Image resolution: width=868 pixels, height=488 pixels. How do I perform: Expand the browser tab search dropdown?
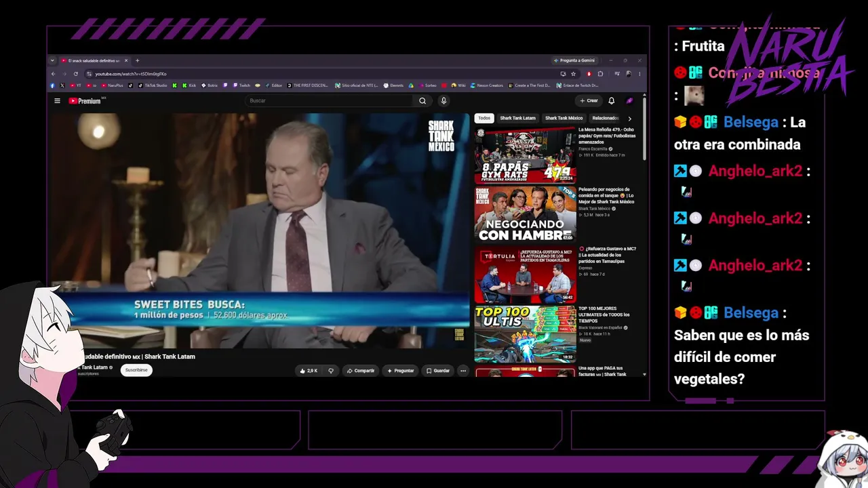point(52,60)
